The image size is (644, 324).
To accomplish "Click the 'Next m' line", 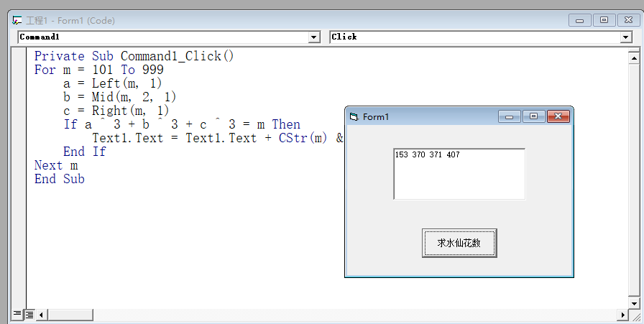I will click(x=56, y=165).
